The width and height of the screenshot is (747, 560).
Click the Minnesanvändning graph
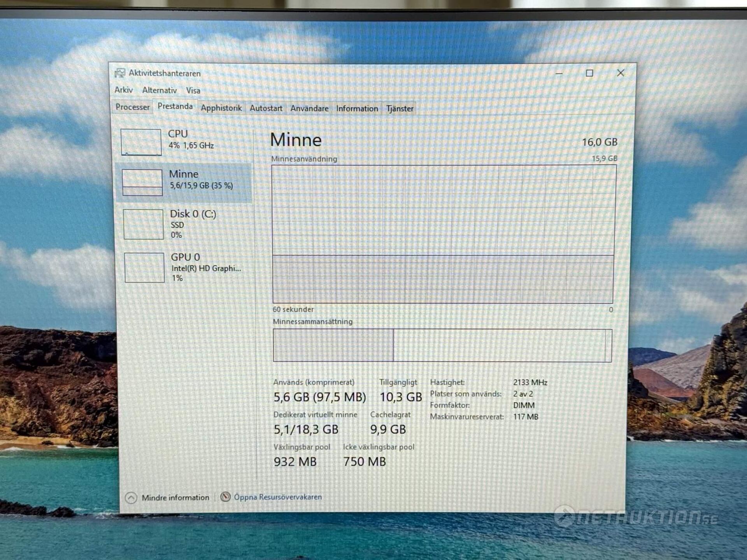tap(444, 234)
